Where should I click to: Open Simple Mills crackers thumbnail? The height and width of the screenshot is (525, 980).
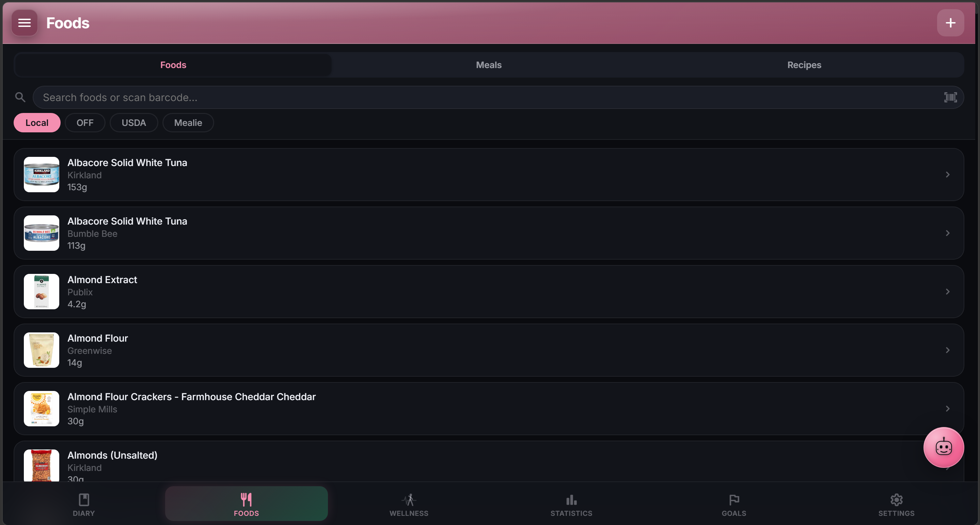[x=42, y=409]
